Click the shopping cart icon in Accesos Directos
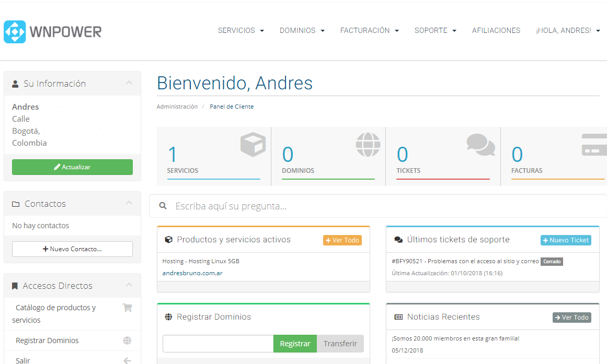607x364 pixels. [127, 308]
